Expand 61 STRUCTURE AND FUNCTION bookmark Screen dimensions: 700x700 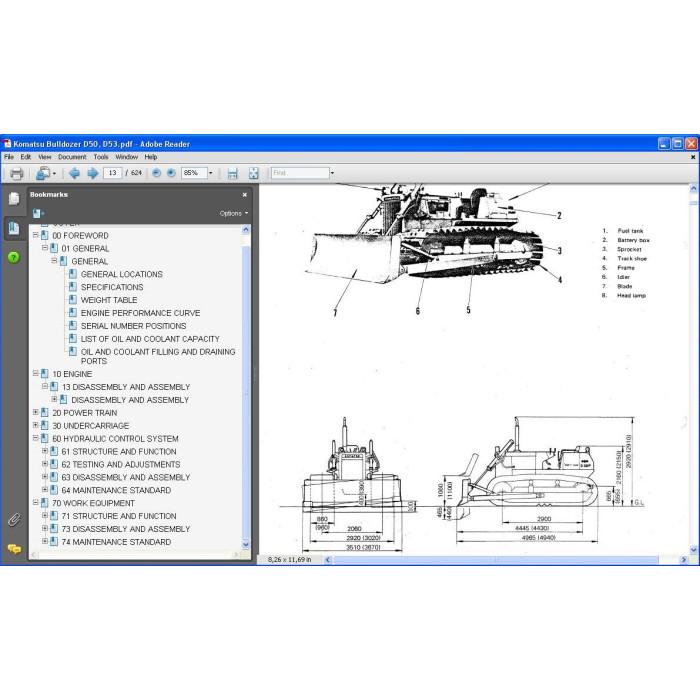[x=45, y=451]
